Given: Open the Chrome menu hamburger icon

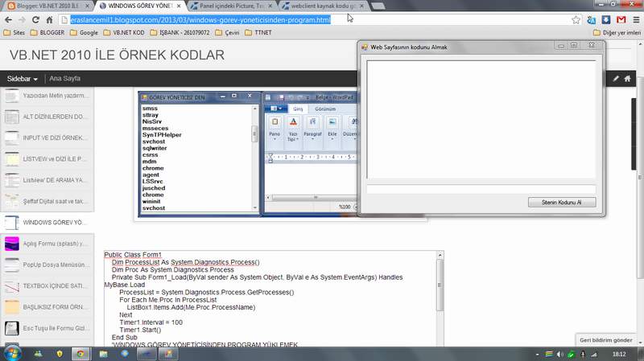Looking at the screenshot, I should tap(636, 19).
